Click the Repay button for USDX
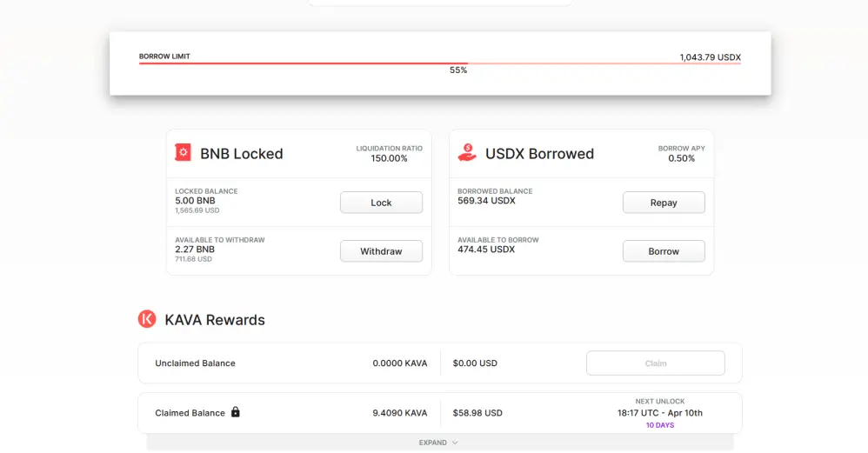 664,203
